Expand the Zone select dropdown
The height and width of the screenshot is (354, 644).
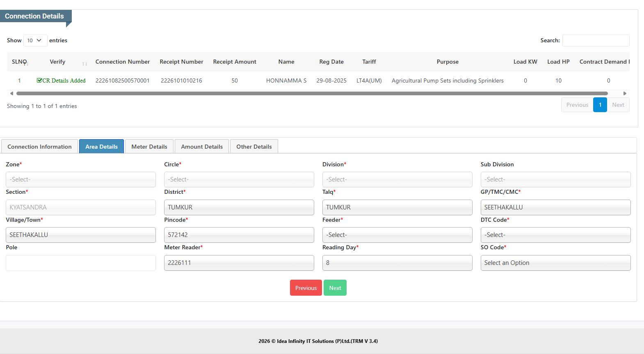[81, 179]
